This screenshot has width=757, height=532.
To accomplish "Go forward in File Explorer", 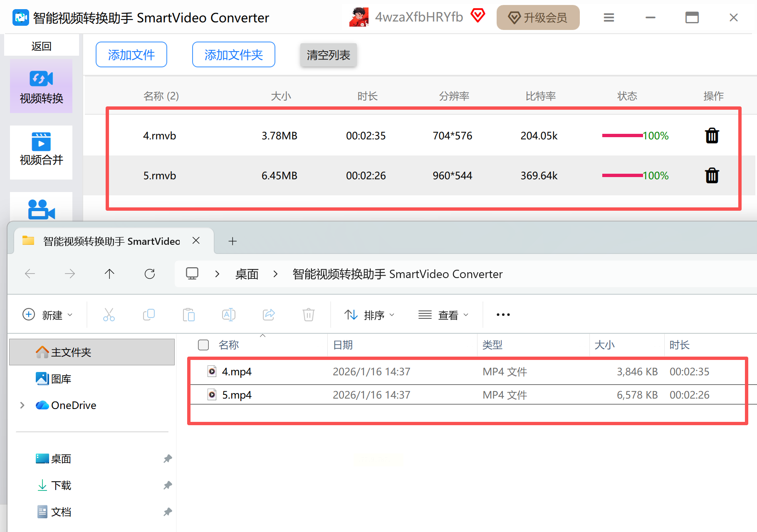I will point(70,273).
